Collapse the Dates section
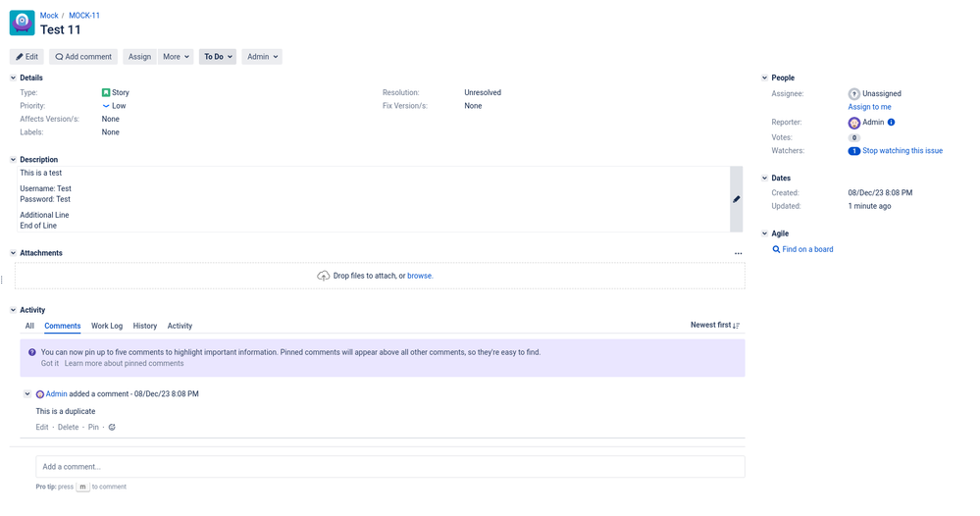 coord(764,178)
